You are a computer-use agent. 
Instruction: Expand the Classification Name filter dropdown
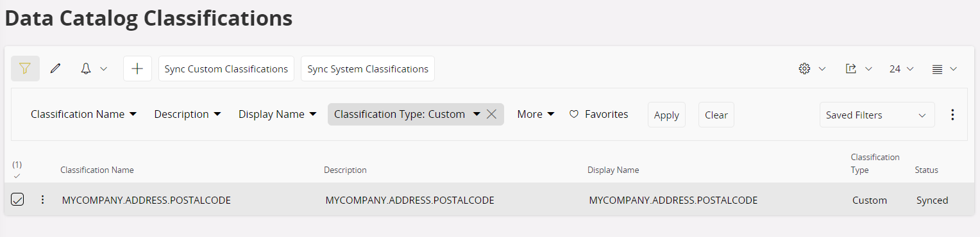coord(84,114)
